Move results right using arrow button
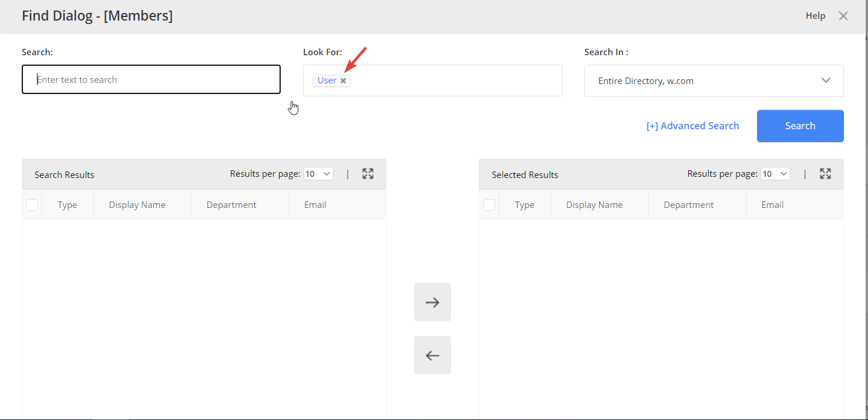The height and width of the screenshot is (420, 868). [432, 301]
